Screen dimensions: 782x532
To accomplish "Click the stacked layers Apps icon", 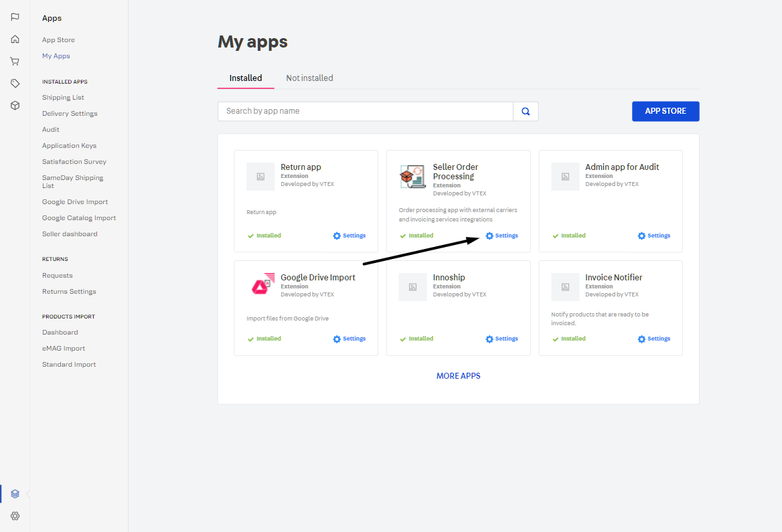I will click(15, 494).
